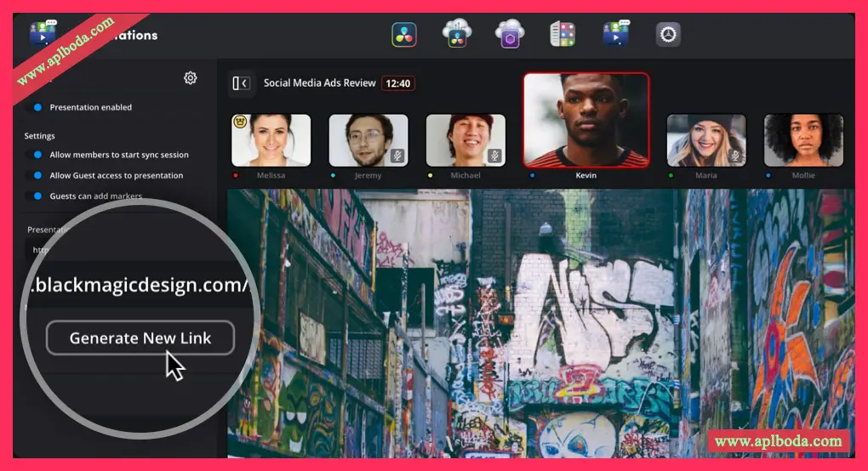Select Jeremy's video thumbnail

[x=368, y=140]
